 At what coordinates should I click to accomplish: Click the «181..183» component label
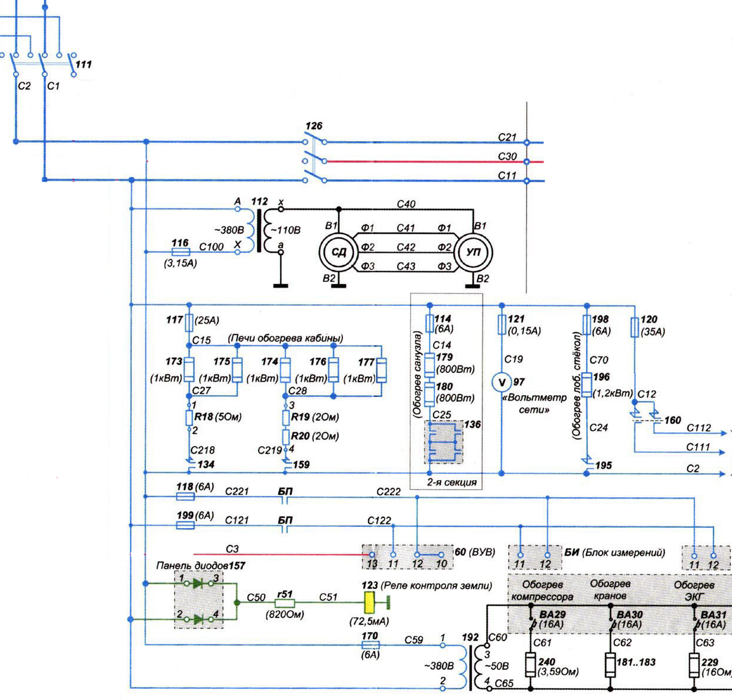(x=636, y=662)
